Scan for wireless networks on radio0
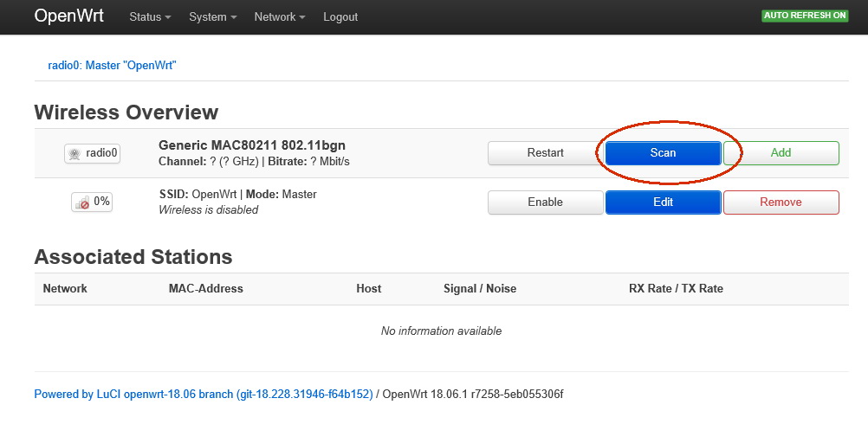Image resolution: width=868 pixels, height=424 pixels. (664, 153)
